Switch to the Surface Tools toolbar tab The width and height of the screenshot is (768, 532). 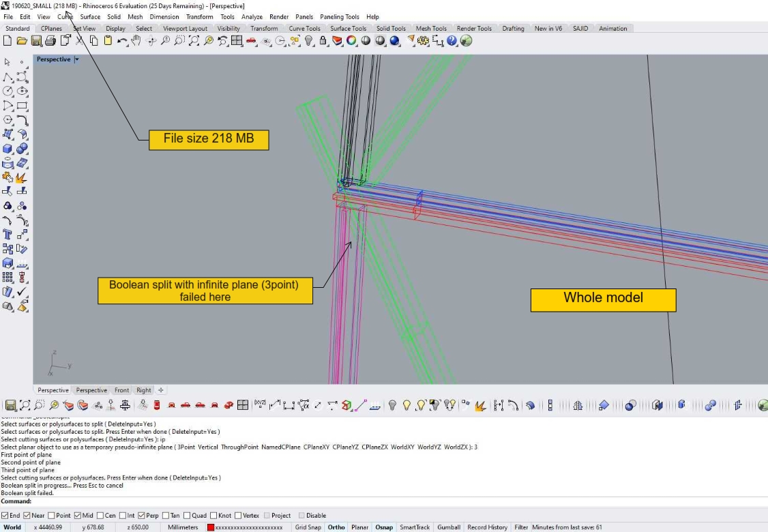tap(348, 29)
